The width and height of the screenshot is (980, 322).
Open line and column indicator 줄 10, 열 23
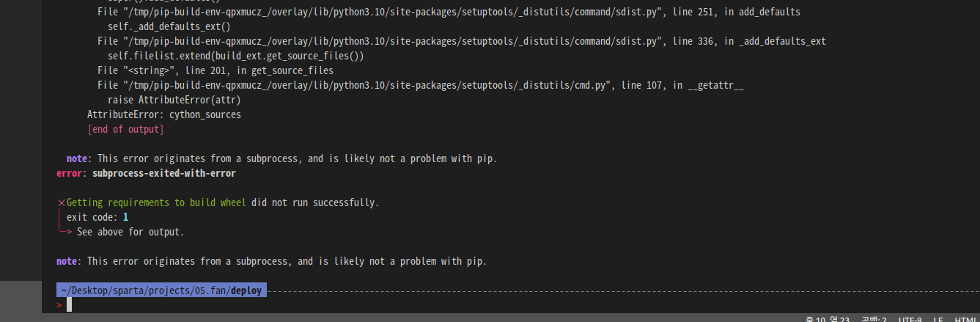coord(827,320)
